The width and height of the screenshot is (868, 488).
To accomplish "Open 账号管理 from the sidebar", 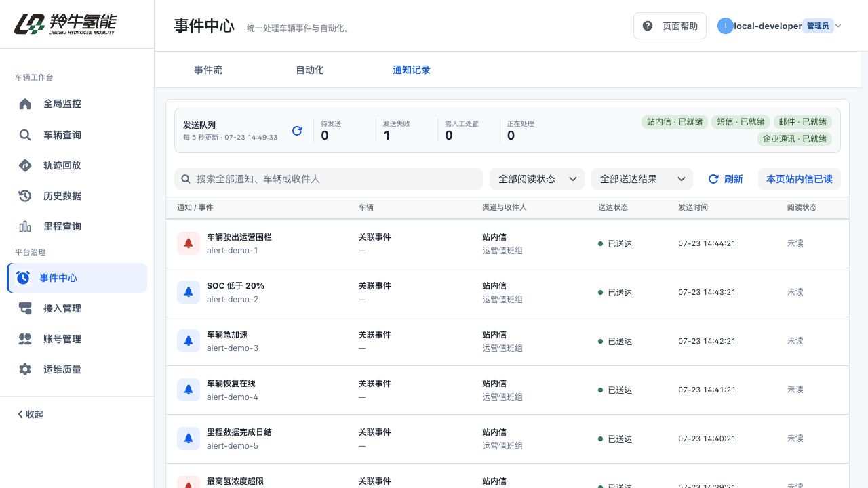I will pos(77,339).
